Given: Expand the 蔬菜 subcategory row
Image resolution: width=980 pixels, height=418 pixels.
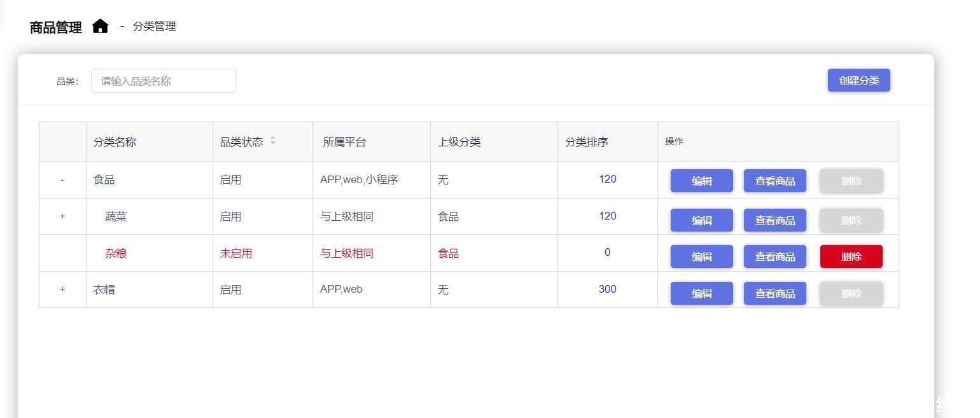Looking at the screenshot, I should click(x=62, y=216).
